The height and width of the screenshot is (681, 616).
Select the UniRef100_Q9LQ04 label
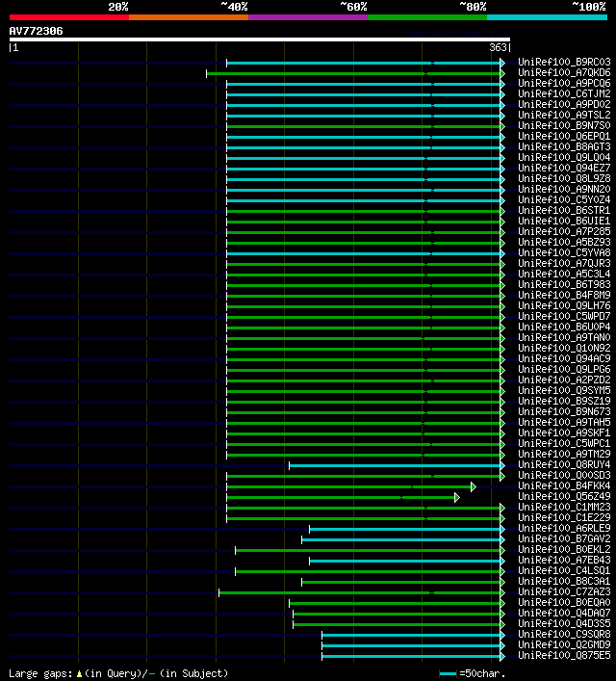tap(564, 157)
